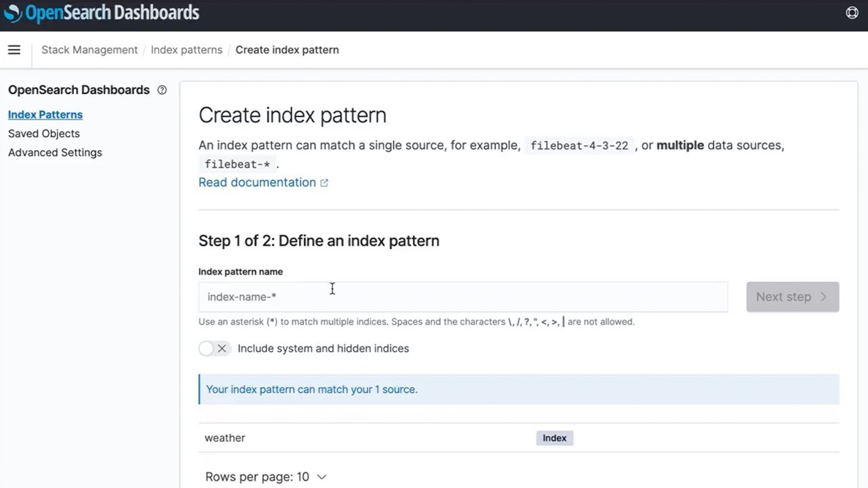Click external link icon after Read documentation
Viewport: 868px width, 488px height.
click(324, 183)
